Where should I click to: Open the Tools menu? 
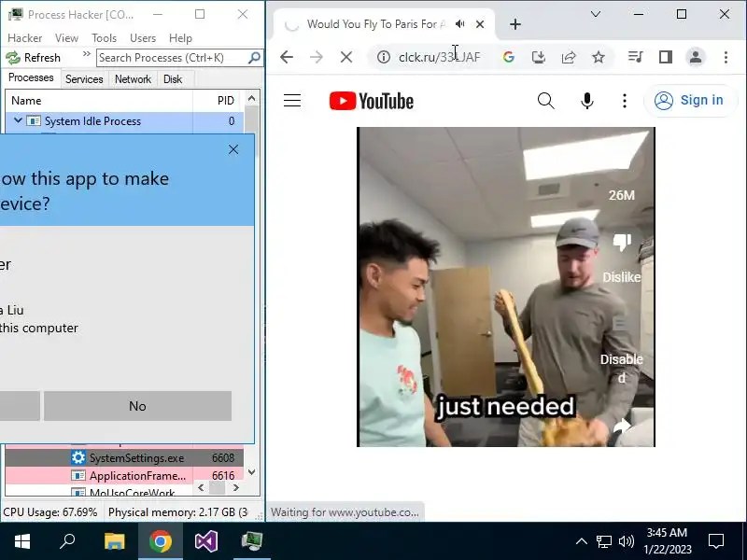tap(104, 38)
